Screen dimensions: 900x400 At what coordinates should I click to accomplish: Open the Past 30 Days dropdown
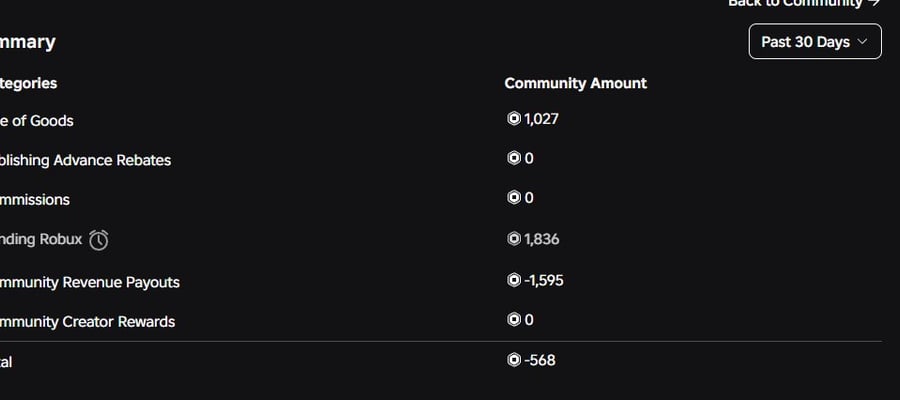pos(814,41)
